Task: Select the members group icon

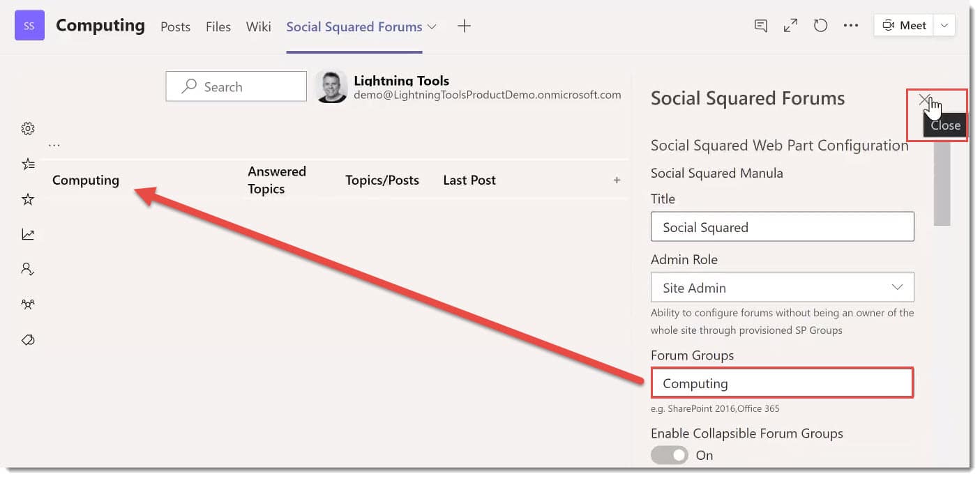Action: coord(28,304)
